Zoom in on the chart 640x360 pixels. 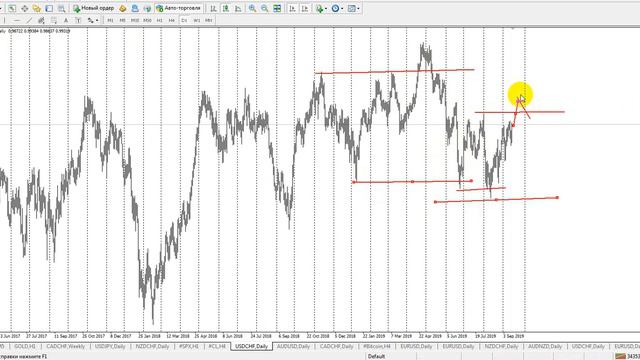tap(252, 8)
